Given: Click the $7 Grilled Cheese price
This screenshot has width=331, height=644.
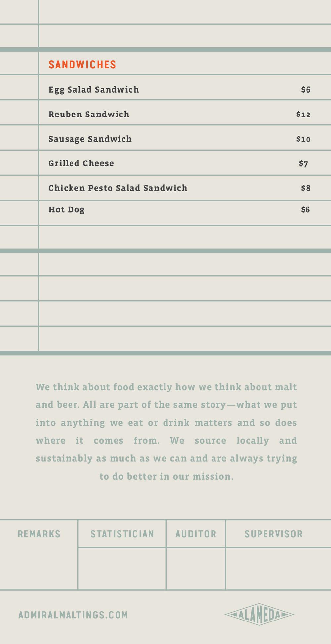Looking at the screenshot, I should click(x=303, y=163).
